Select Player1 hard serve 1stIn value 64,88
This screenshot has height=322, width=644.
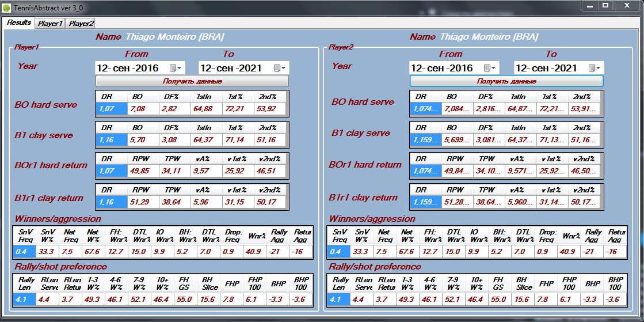(207, 109)
